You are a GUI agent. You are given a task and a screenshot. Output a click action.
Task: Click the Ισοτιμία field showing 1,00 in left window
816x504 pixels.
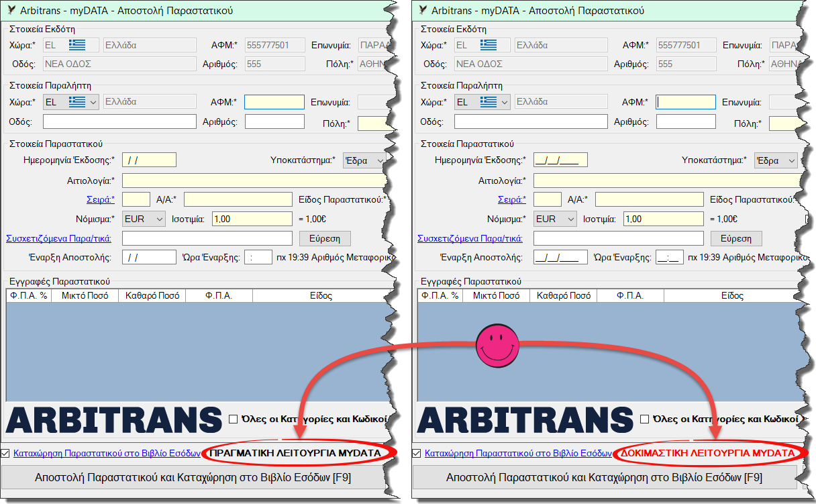coord(252,219)
